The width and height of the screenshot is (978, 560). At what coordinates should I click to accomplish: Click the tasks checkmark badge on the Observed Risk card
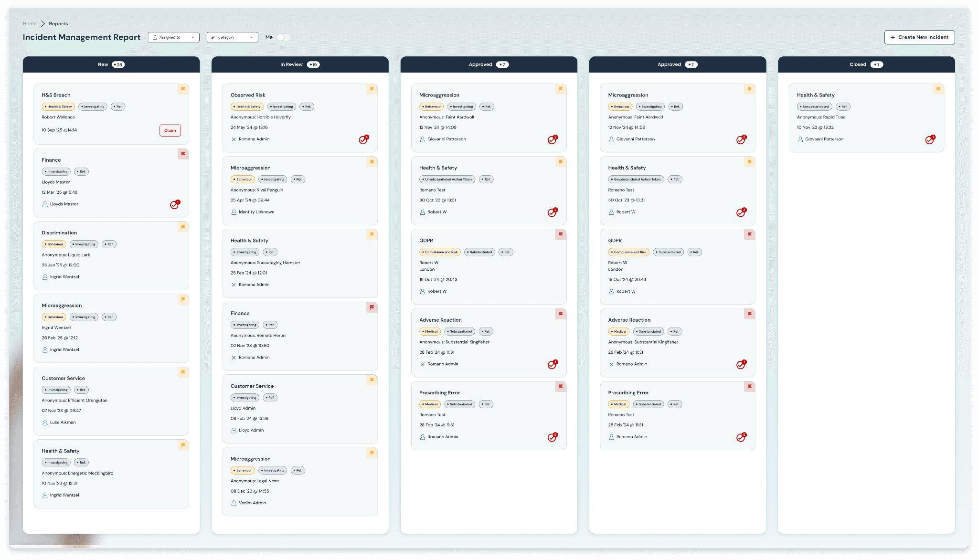tap(363, 140)
